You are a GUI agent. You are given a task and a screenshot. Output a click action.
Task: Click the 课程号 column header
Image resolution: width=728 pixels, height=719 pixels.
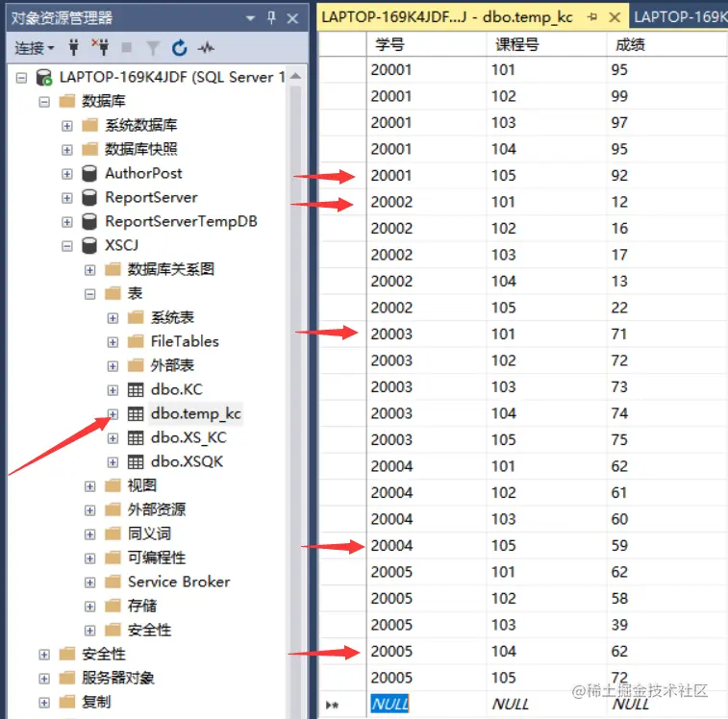546,44
